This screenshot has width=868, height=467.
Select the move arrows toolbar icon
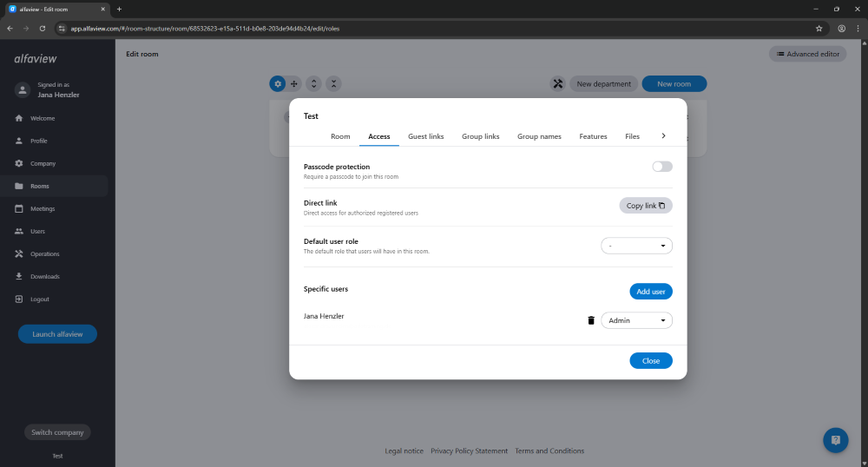294,83
